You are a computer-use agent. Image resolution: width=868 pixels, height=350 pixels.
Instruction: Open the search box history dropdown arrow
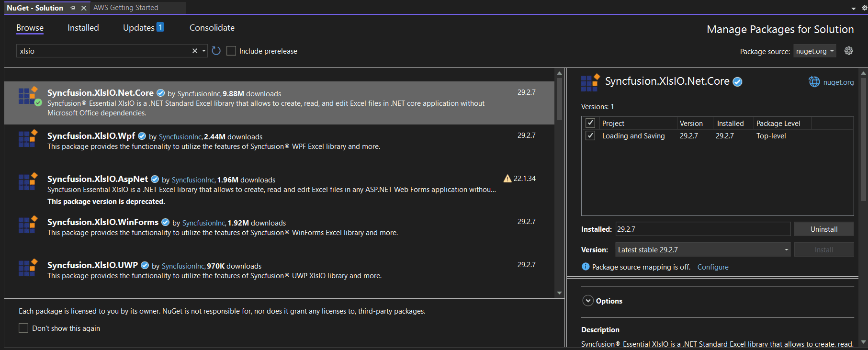click(x=204, y=51)
